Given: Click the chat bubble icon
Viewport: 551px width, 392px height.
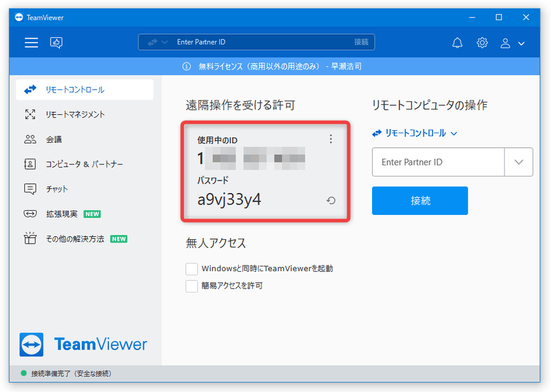Looking at the screenshot, I should tap(30, 189).
